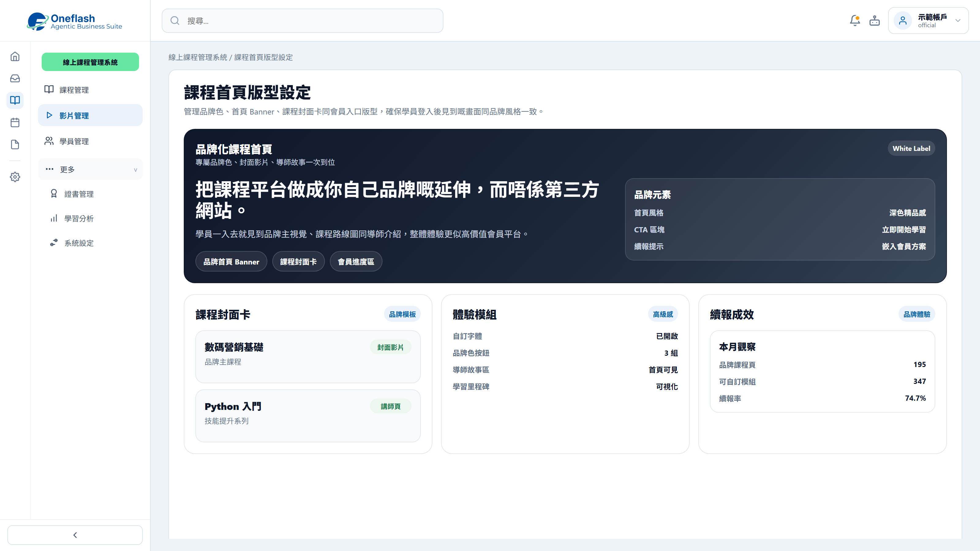This screenshot has height=551, width=980.
Task: Click the 學習里程碑 row label
Action: [471, 386]
